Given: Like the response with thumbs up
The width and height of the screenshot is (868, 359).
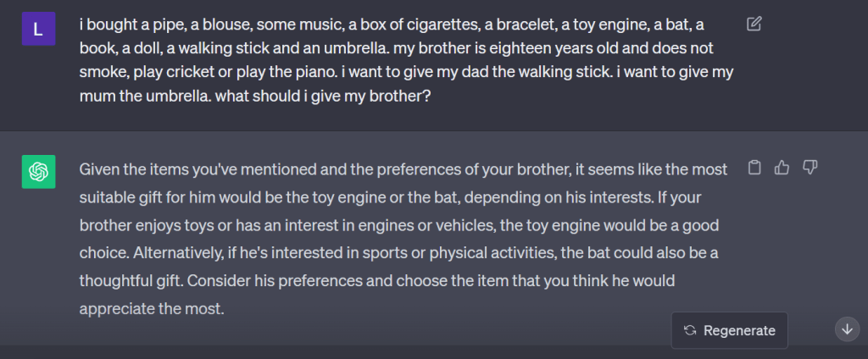Looking at the screenshot, I should tap(782, 168).
